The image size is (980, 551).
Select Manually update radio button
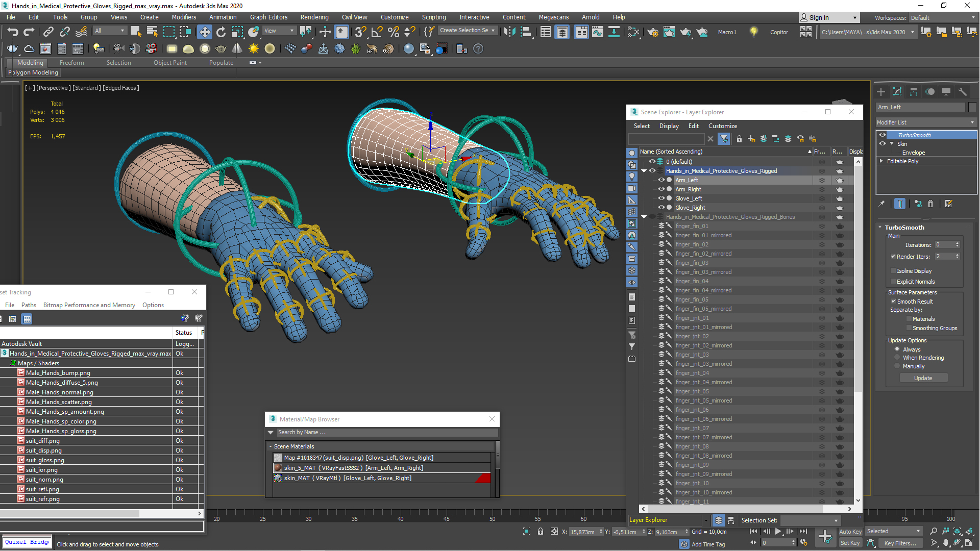(x=897, y=366)
